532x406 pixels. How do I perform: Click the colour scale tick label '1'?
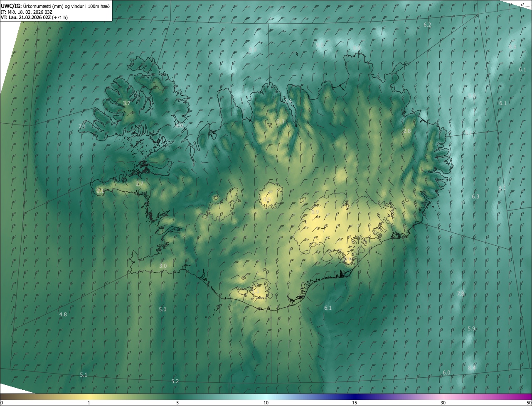(89, 403)
